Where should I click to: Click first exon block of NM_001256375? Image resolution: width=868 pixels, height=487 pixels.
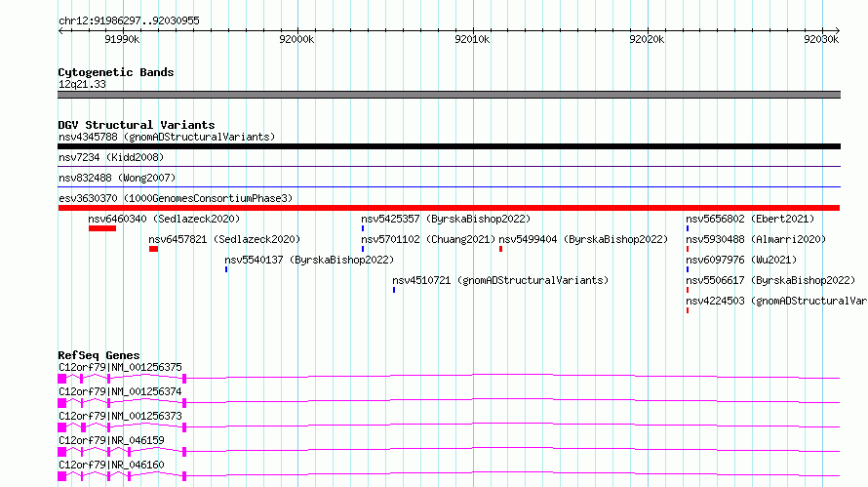62,379
